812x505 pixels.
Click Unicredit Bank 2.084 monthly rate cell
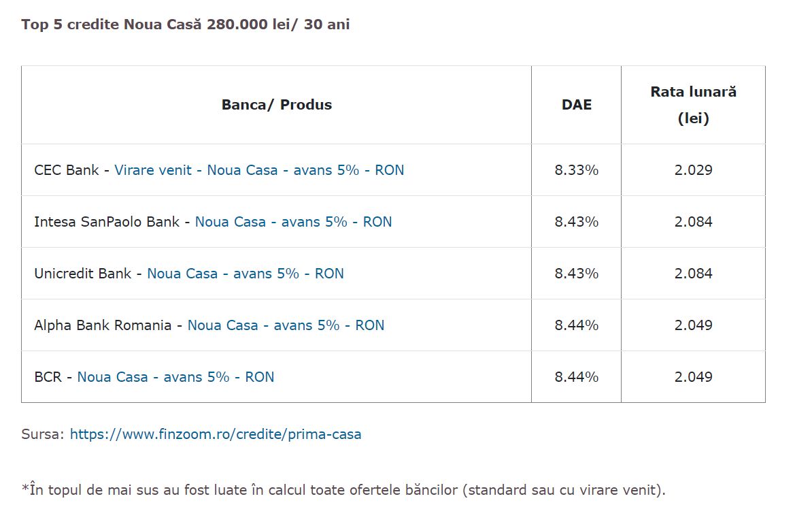tap(694, 274)
